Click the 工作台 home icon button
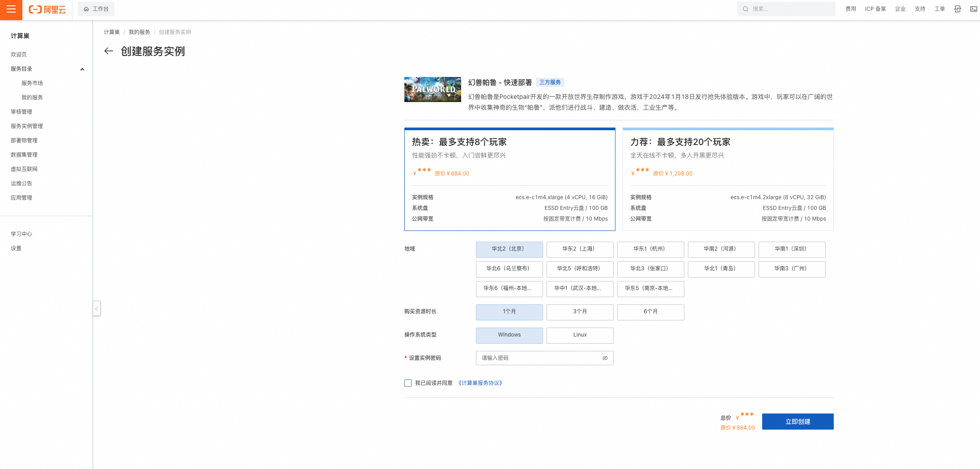Viewport: 980px width, 469px height. tap(96, 9)
